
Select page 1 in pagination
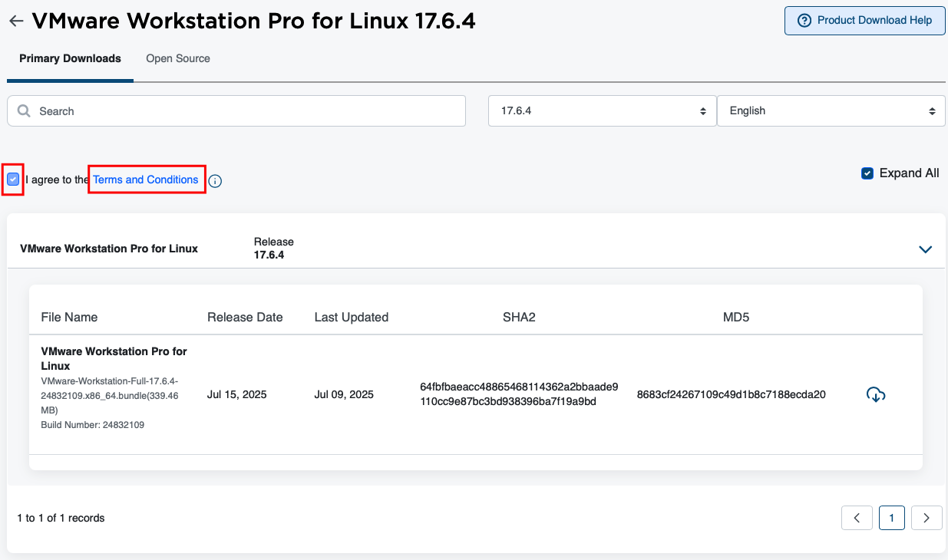click(892, 518)
